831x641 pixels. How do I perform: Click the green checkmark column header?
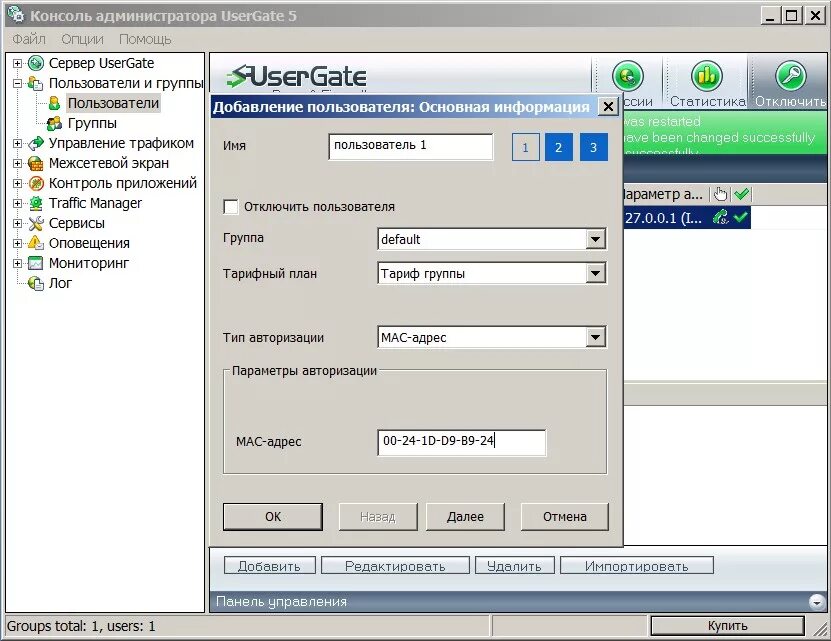coord(742,194)
